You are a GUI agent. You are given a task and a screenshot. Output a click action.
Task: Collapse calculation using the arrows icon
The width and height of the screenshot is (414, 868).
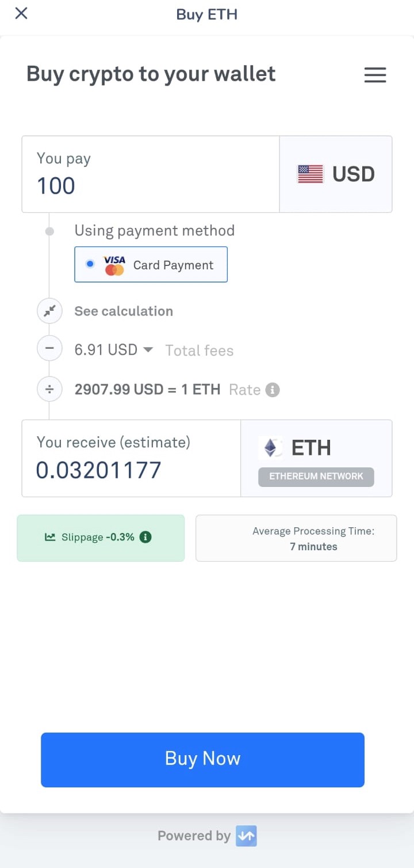pos(49,311)
